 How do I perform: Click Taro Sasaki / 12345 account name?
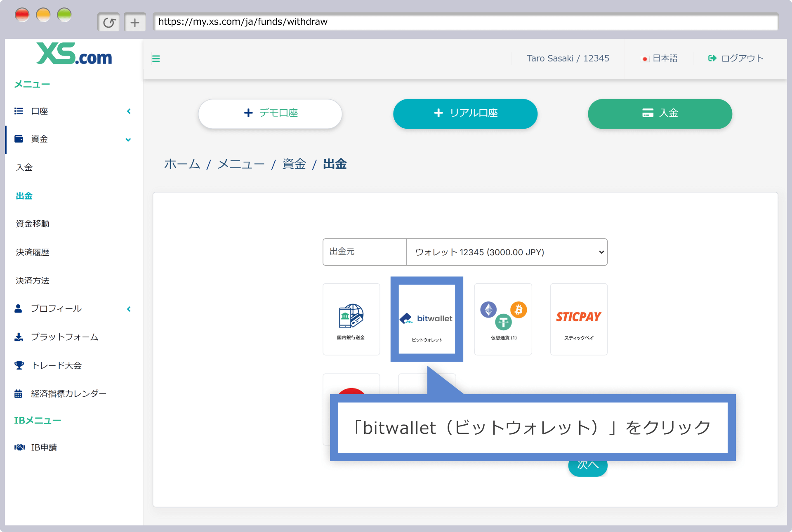[x=568, y=58]
